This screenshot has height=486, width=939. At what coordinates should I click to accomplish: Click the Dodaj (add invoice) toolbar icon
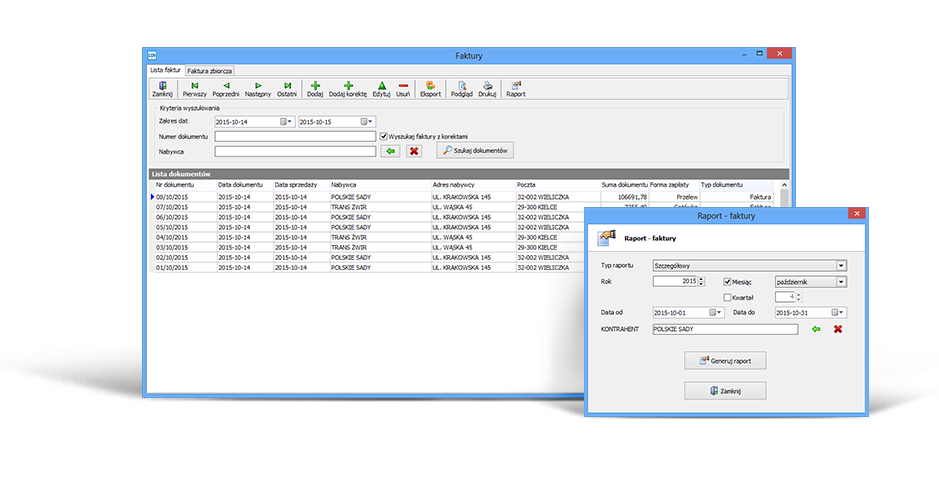click(315, 87)
